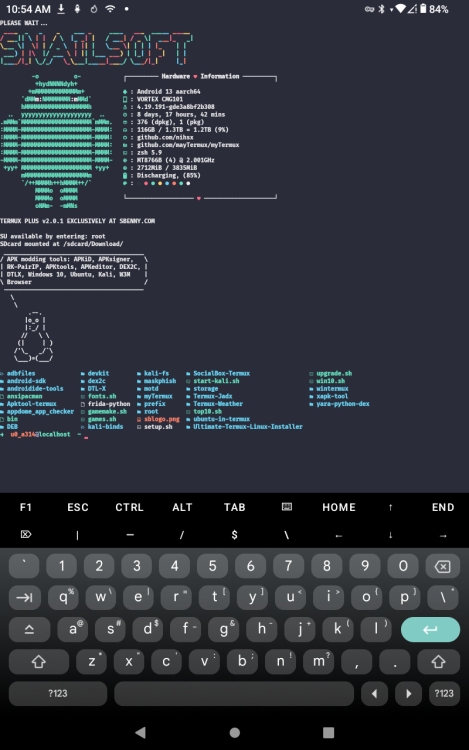Image resolution: width=469 pixels, height=750 pixels.
Task: Tap the period key
Action: point(394,662)
